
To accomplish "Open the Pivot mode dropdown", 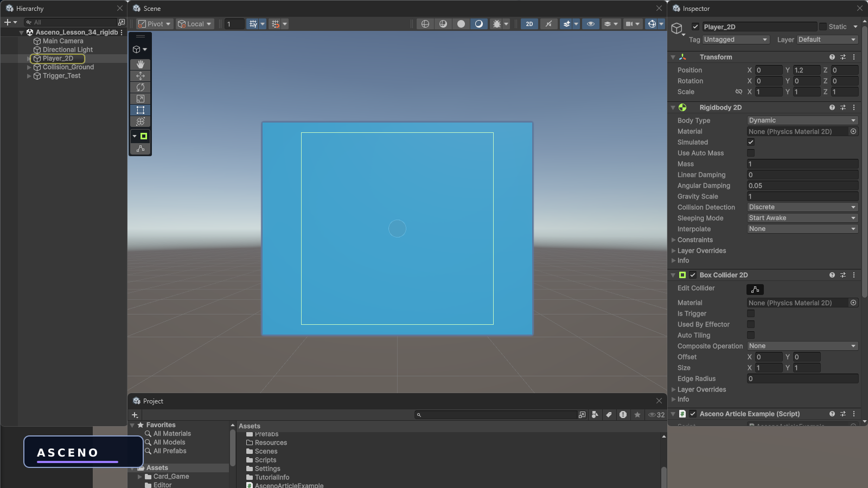I will [154, 24].
